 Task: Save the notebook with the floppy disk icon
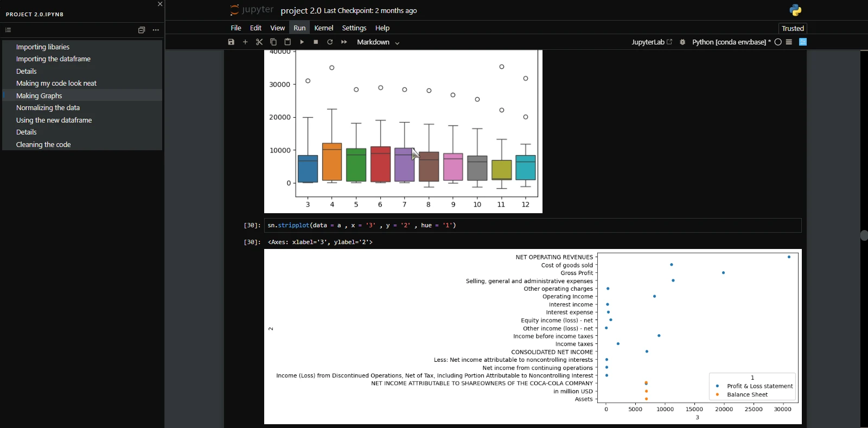pos(231,42)
